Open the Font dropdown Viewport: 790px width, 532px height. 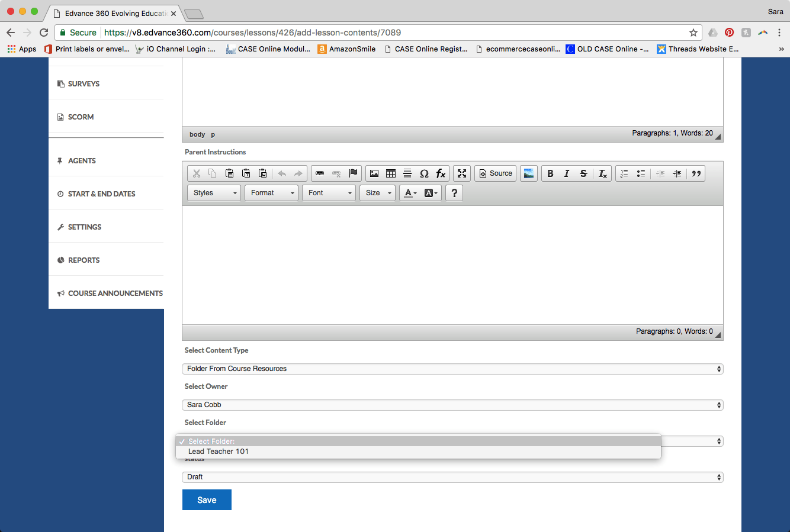pos(329,193)
